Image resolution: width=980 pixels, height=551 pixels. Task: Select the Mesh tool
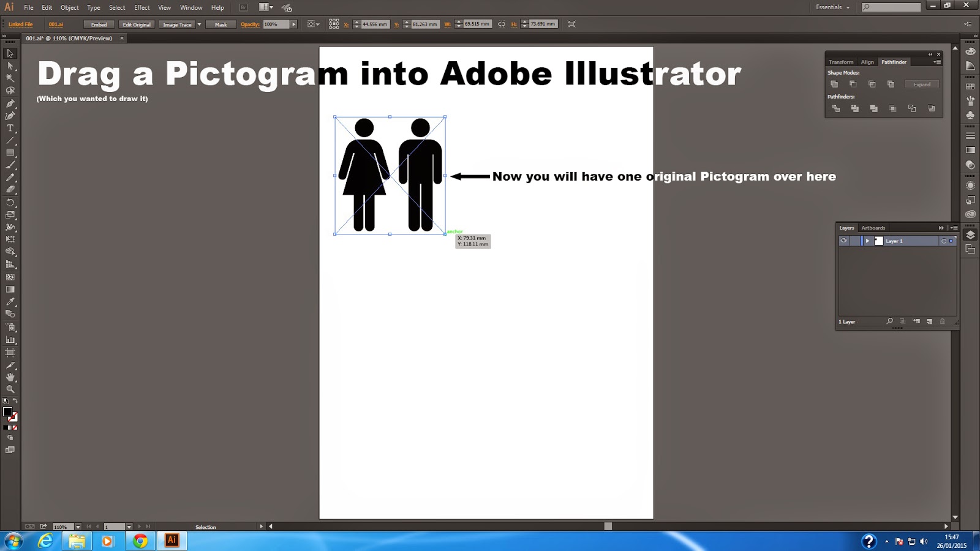10,277
